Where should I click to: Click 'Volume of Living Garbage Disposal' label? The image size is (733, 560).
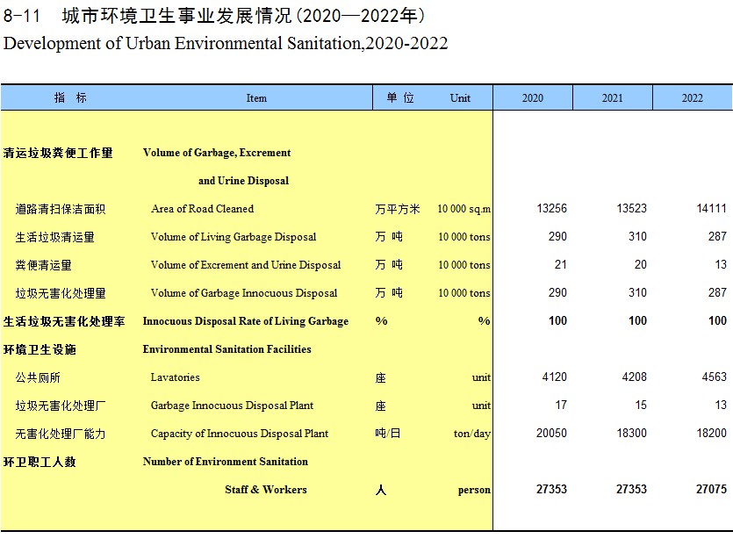[234, 237]
